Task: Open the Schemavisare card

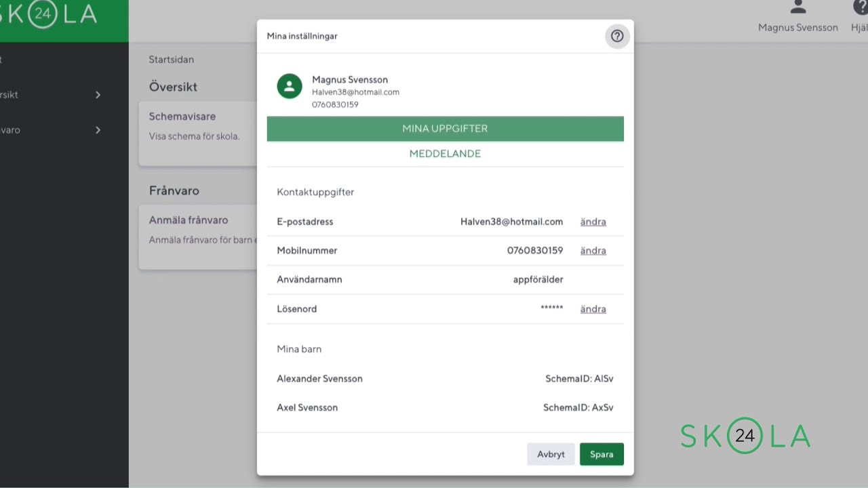Action: [198, 134]
